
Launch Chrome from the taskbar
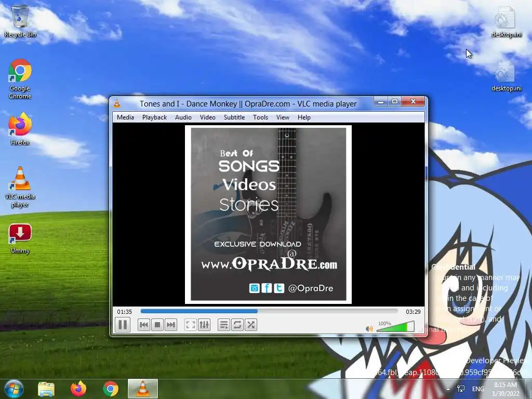click(x=111, y=389)
